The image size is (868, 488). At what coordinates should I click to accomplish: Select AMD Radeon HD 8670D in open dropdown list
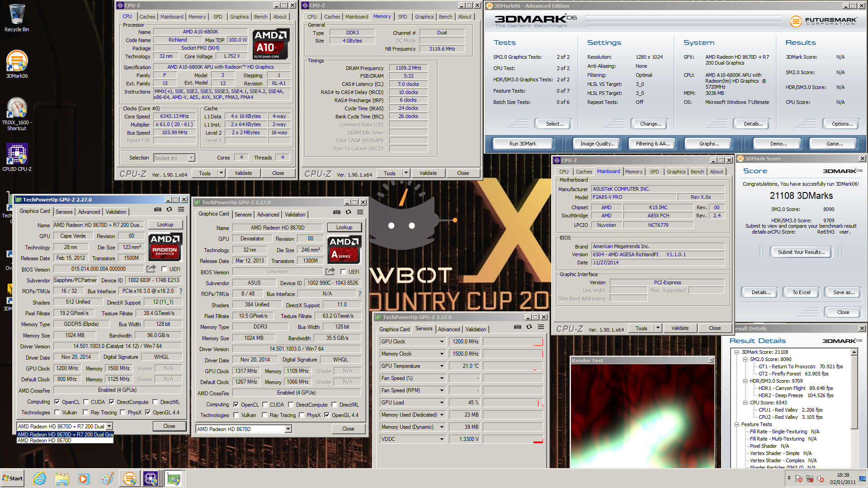[65, 441]
